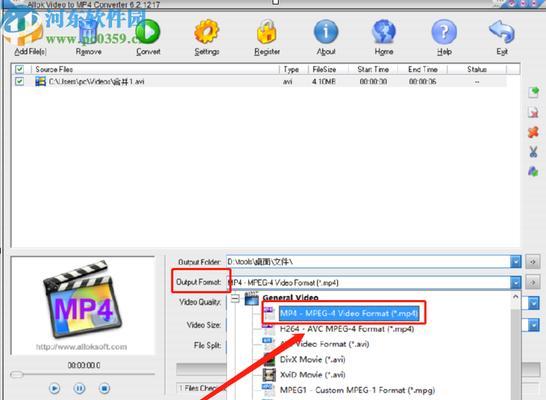Screen dimensions: 546x400
Task: Click the General Video folder icon
Action: pos(251,298)
